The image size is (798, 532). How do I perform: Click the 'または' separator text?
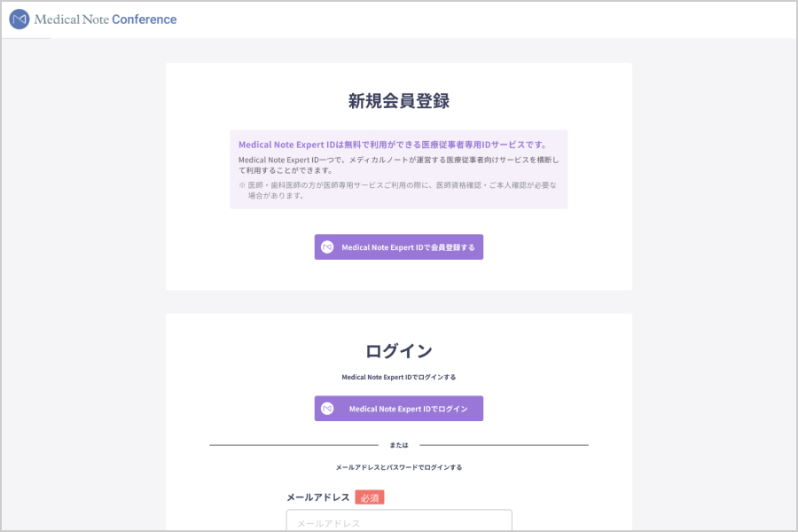pos(398,445)
